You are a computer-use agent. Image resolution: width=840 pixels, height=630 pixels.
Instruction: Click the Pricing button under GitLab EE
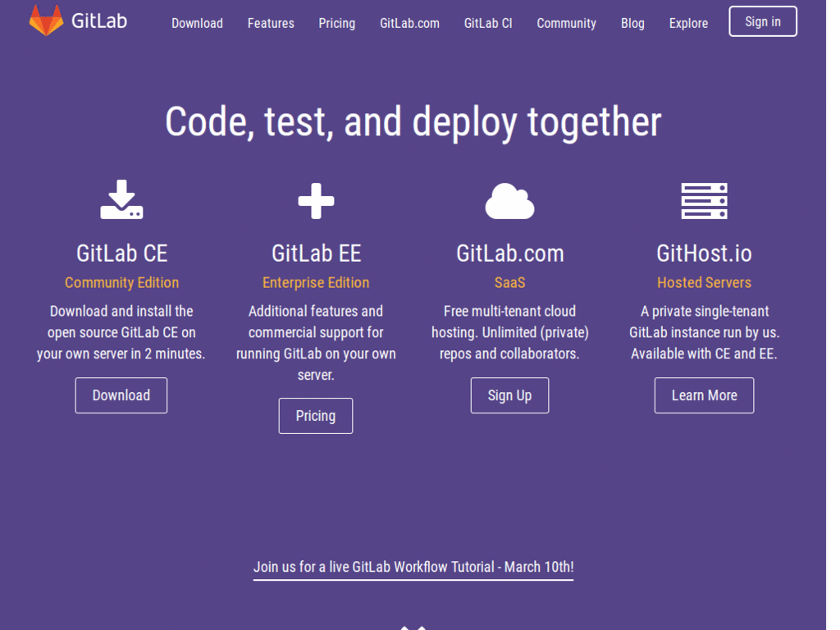[x=316, y=416]
